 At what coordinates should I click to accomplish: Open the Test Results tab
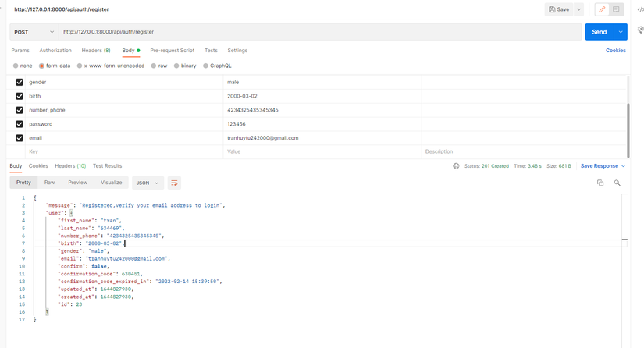pyautogui.click(x=107, y=166)
